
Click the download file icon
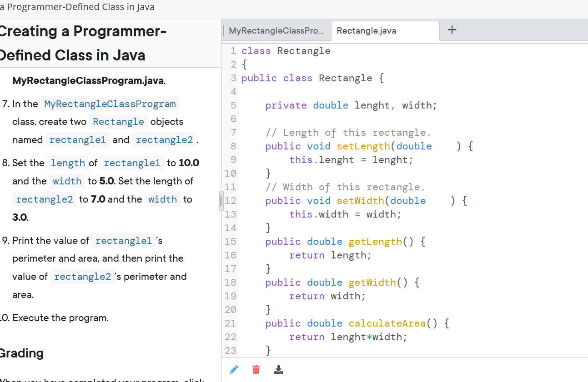278,370
